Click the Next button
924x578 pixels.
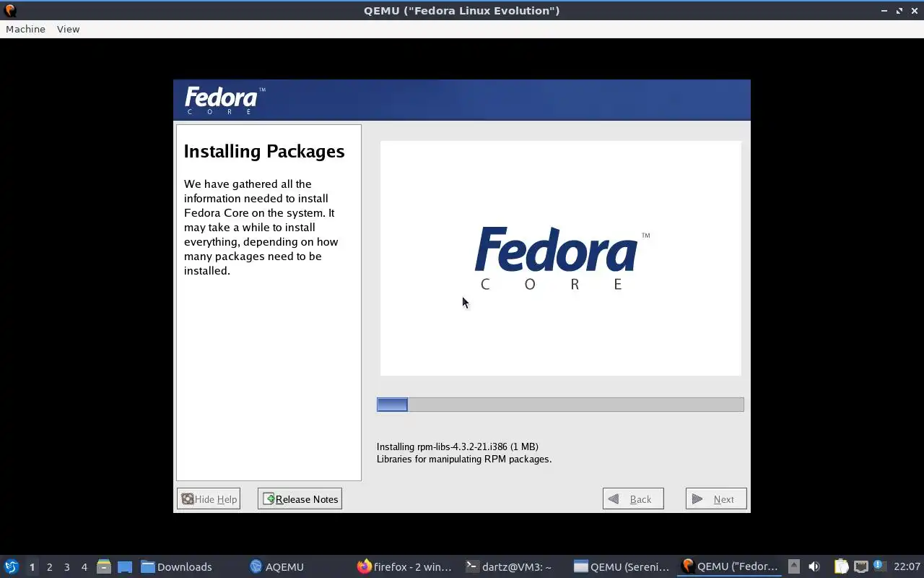(716, 499)
